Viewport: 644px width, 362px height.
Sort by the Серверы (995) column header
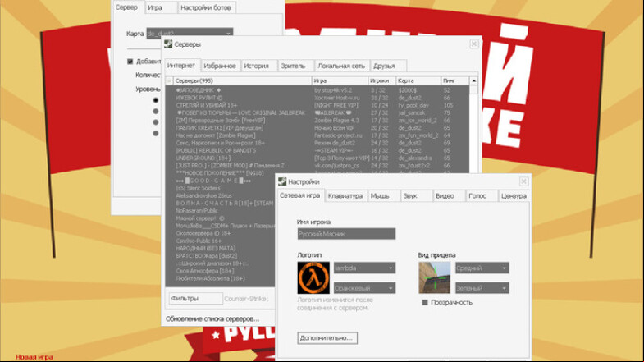(x=242, y=80)
